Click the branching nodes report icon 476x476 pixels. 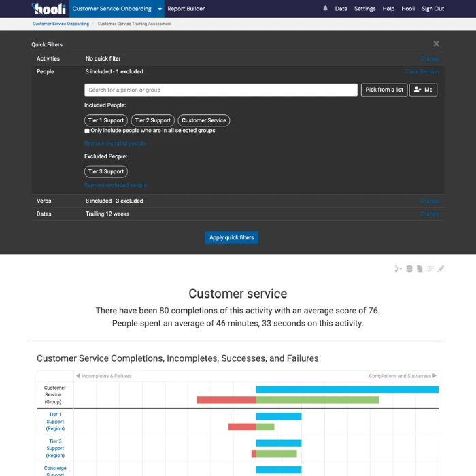click(398, 269)
